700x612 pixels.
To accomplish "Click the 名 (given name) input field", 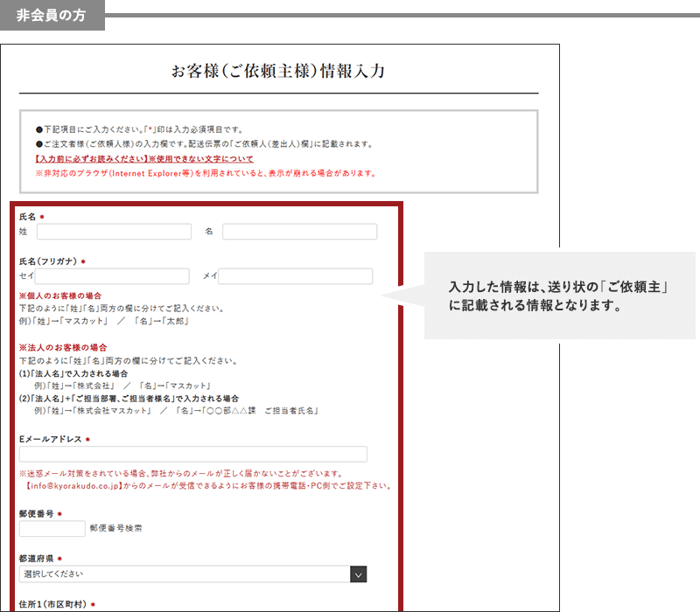I will pos(299,232).
